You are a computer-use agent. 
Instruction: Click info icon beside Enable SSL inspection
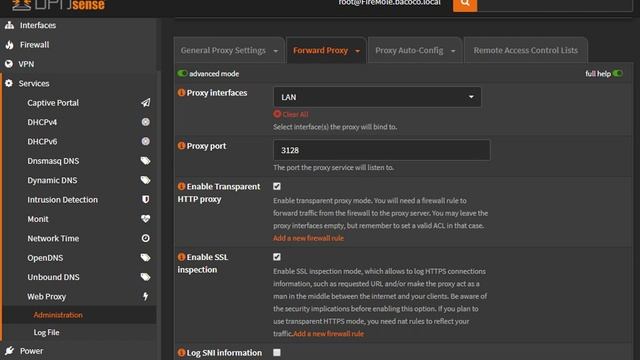click(182, 257)
